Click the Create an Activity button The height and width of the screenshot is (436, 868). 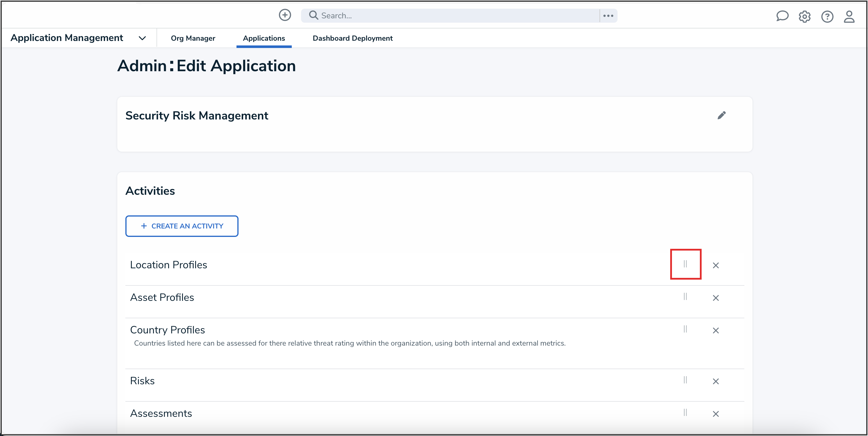pos(182,226)
